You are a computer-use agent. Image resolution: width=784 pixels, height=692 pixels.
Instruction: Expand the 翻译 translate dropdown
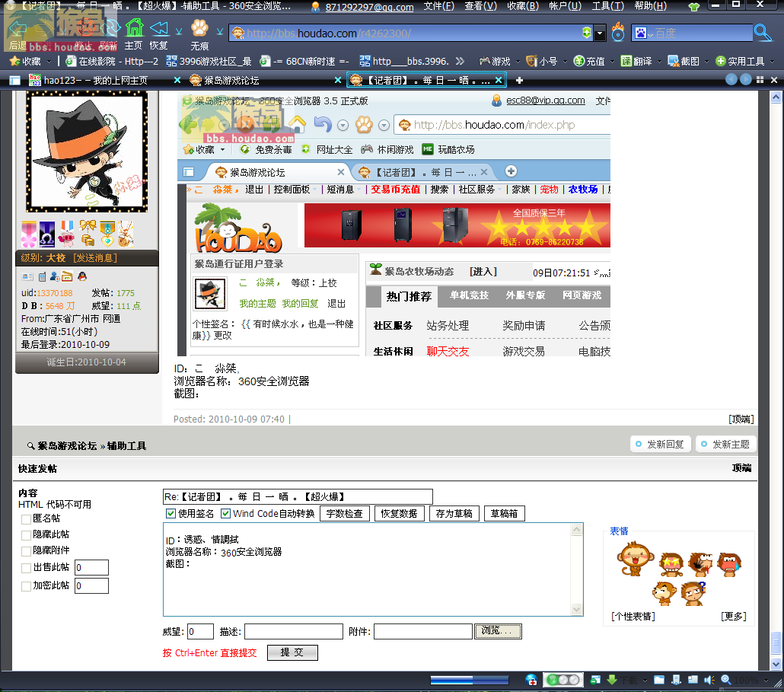click(x=659, y=62)
